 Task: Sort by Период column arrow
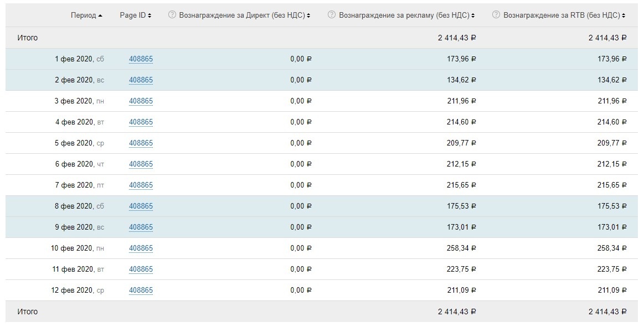100,15
